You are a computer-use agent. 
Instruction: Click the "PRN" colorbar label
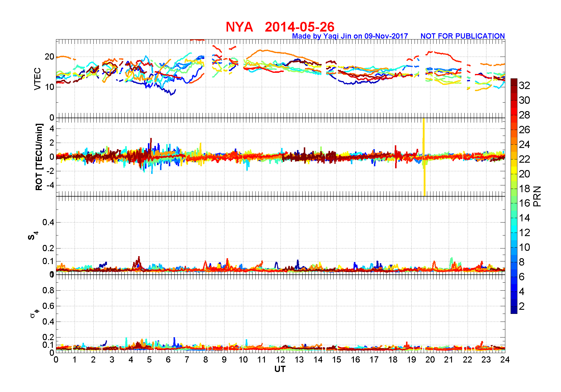537,196
